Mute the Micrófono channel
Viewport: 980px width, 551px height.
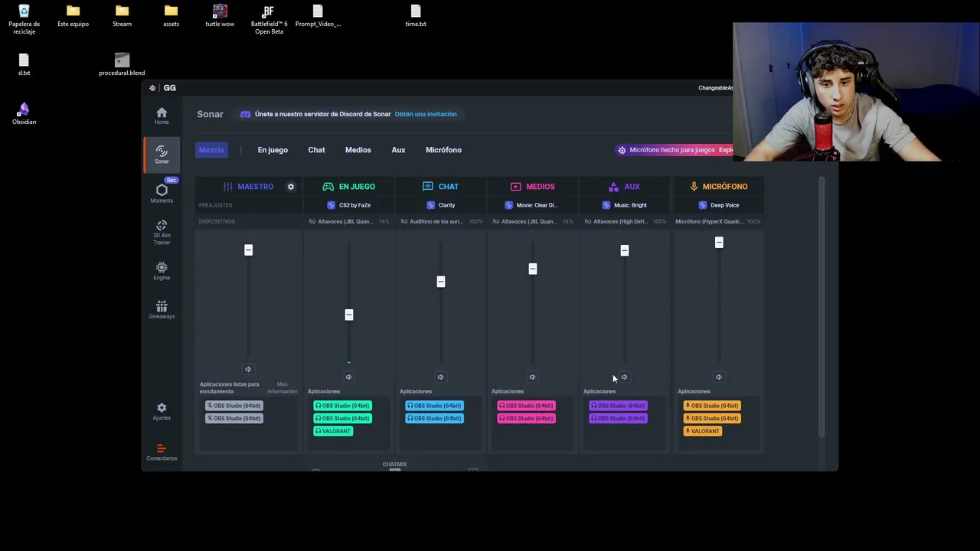pyautogui.click(x=718, y=377)
